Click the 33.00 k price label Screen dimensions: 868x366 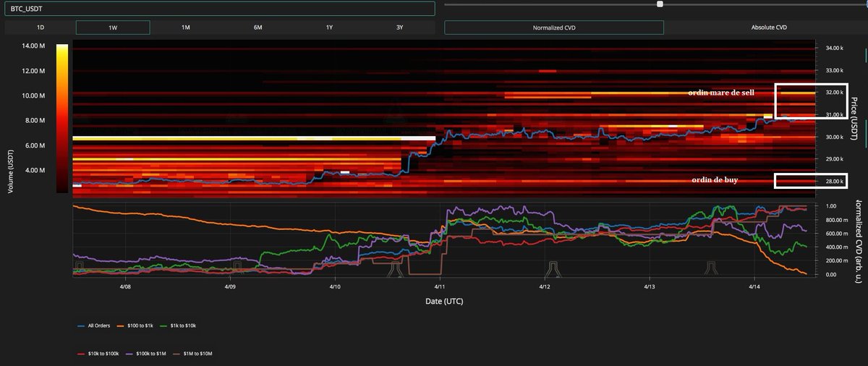(834, 71)
